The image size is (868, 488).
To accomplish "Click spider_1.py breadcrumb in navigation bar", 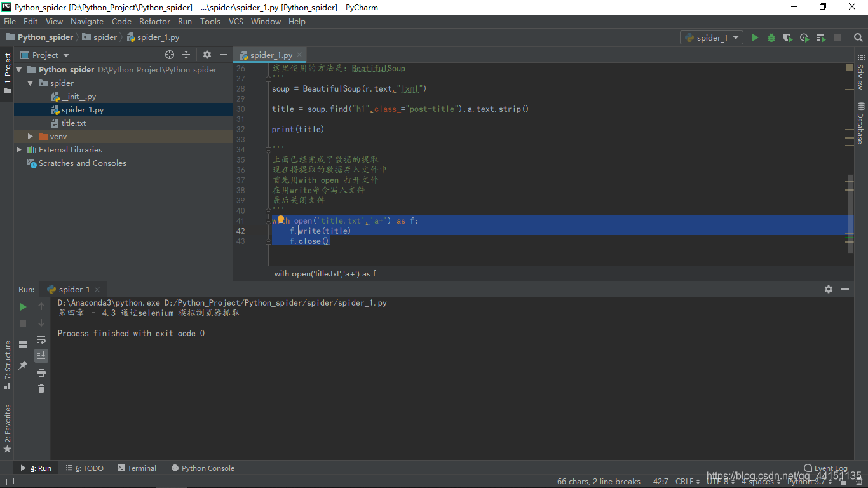I will [153, 37].
